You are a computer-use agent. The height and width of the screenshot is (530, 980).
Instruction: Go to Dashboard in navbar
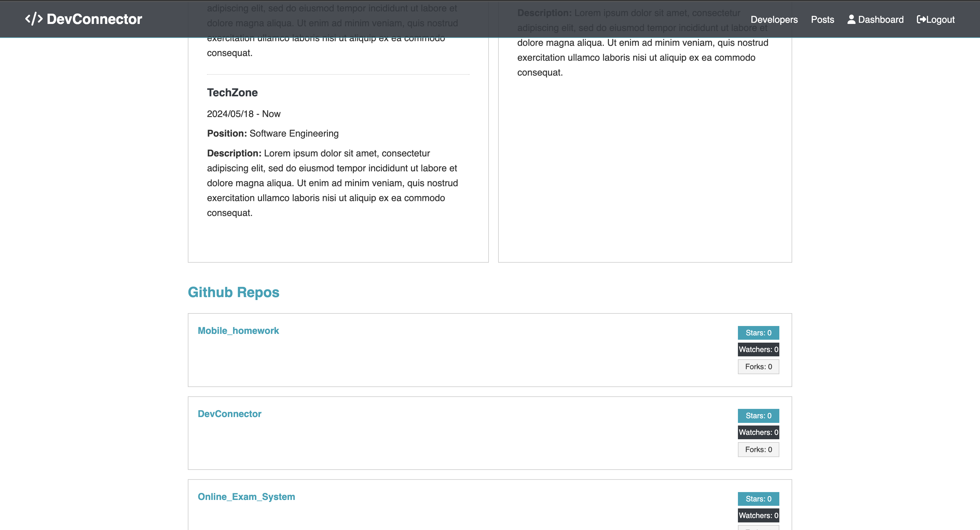coord(880,20)
